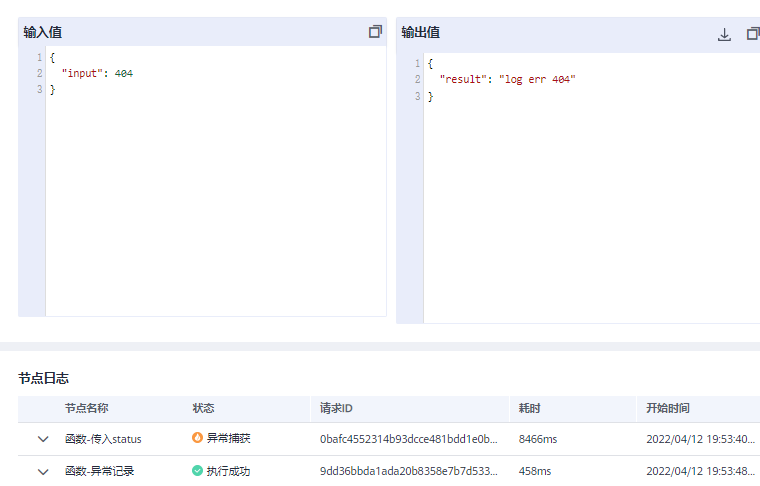Expand the 函数-传入status log row

point(43,439)
